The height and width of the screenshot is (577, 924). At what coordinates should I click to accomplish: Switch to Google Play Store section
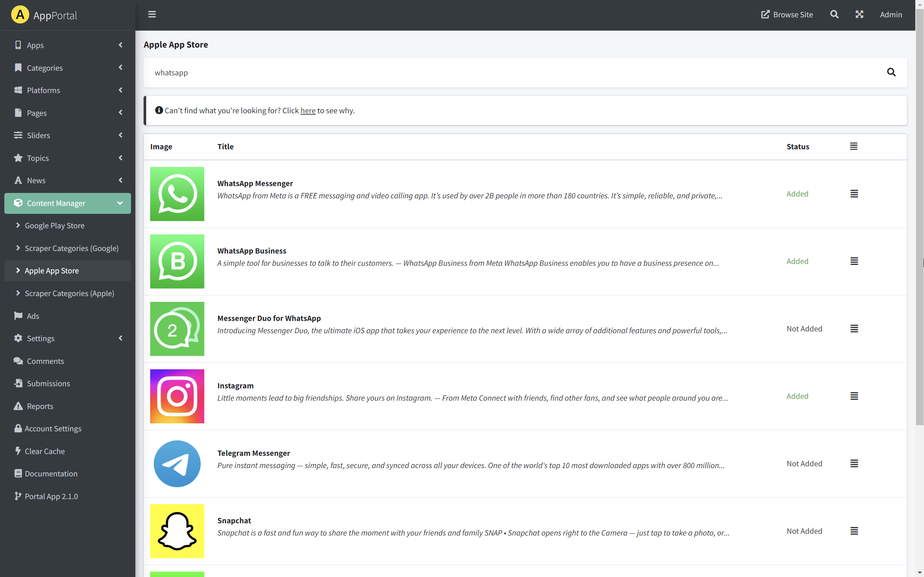click(55, 225)
